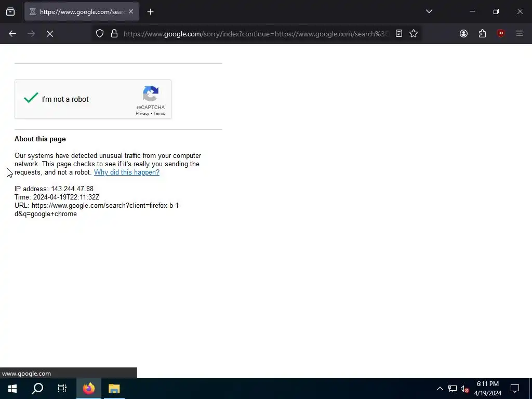Close the google.com search tab
532x399 pixels.
pos(131,11)
